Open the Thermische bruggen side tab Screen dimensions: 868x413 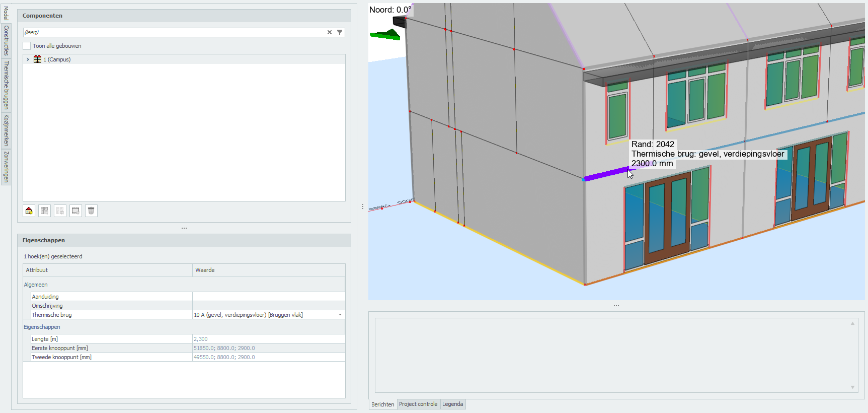(6, 85)
